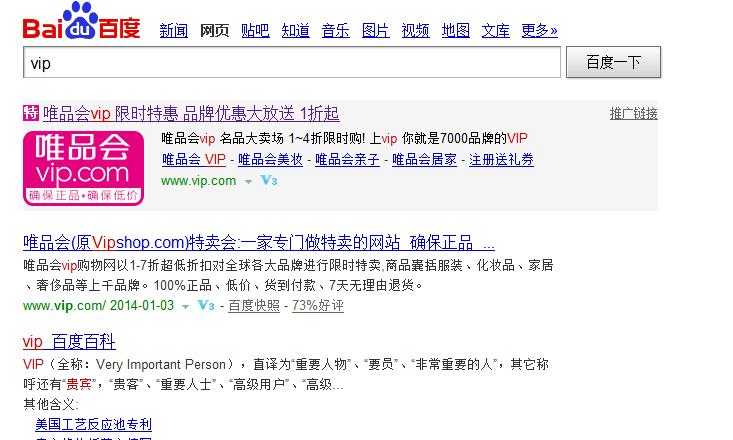Click the Baidu paw logo
The image size is (733, 440).
(x=81, y=21)
